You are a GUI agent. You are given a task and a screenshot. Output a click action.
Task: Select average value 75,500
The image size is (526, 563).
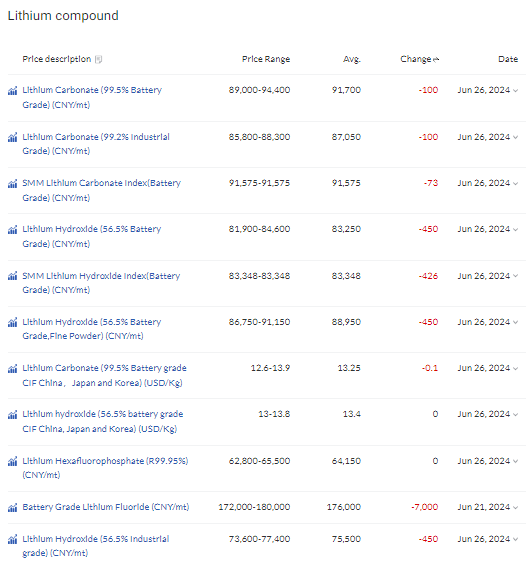click(346, 539)
